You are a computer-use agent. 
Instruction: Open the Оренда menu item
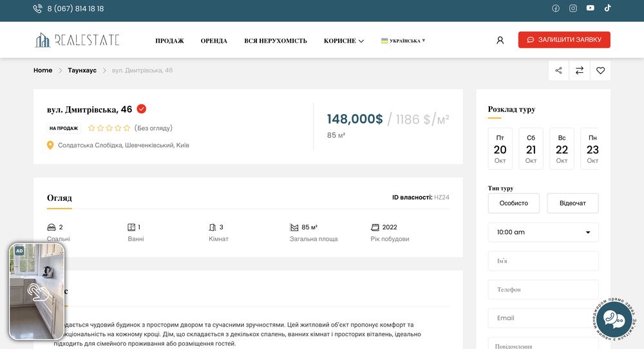point(214,41)
